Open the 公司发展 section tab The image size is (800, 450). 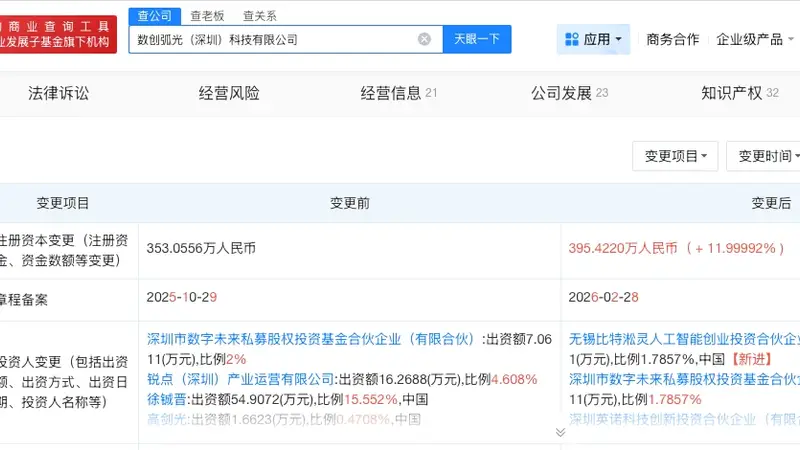(569, 93)
